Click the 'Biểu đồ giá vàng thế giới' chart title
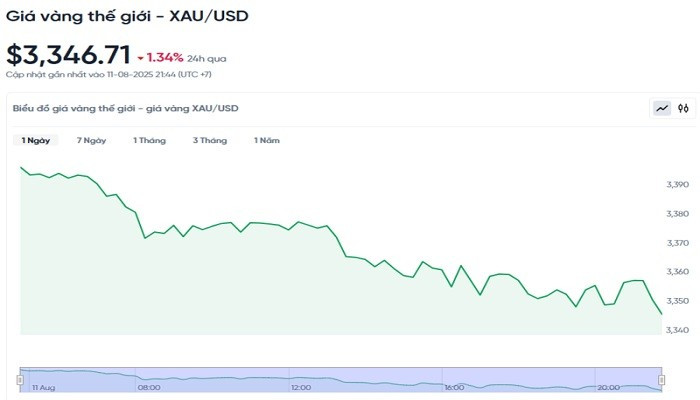 point(125,108)
